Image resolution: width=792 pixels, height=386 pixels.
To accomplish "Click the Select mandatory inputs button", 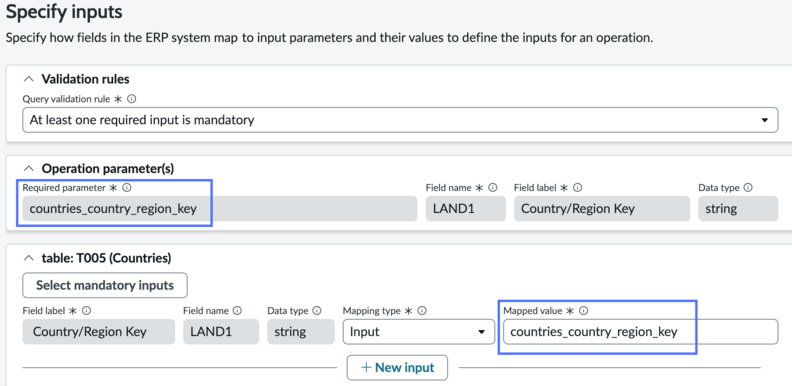I will click(105, 285).
